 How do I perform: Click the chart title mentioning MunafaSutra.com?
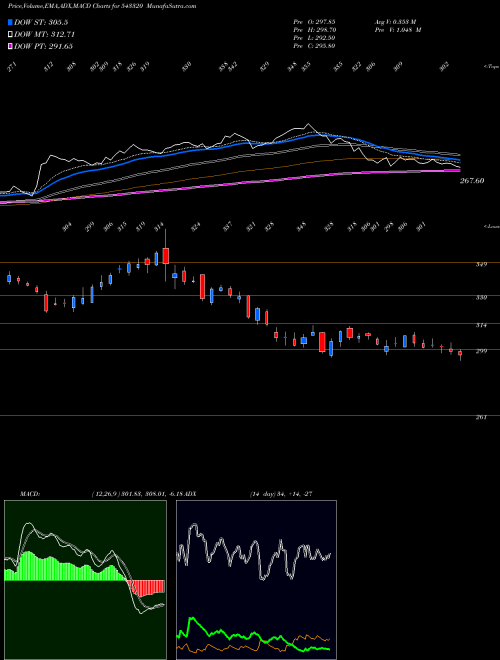pyautogui.click(x=102, y=6)
